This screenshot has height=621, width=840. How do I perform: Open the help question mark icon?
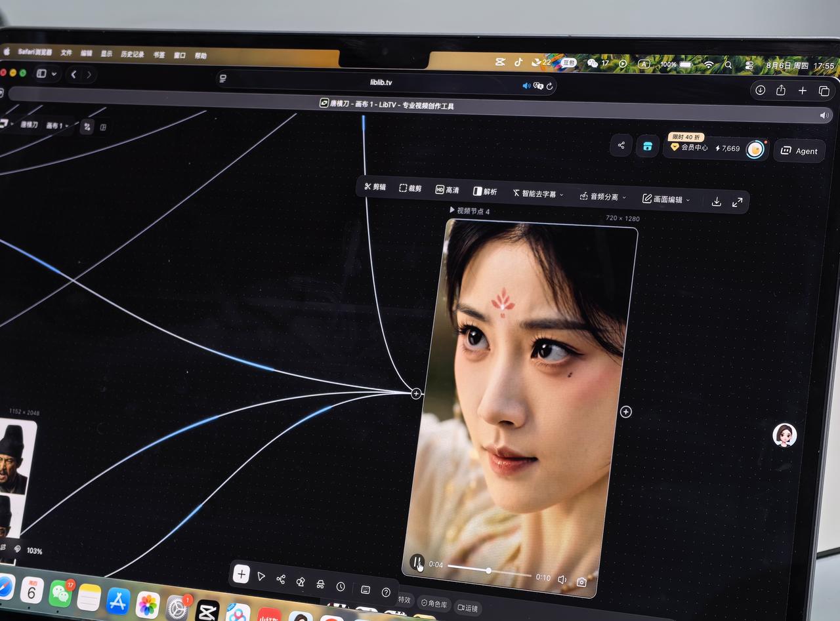[x=386, y=592]
